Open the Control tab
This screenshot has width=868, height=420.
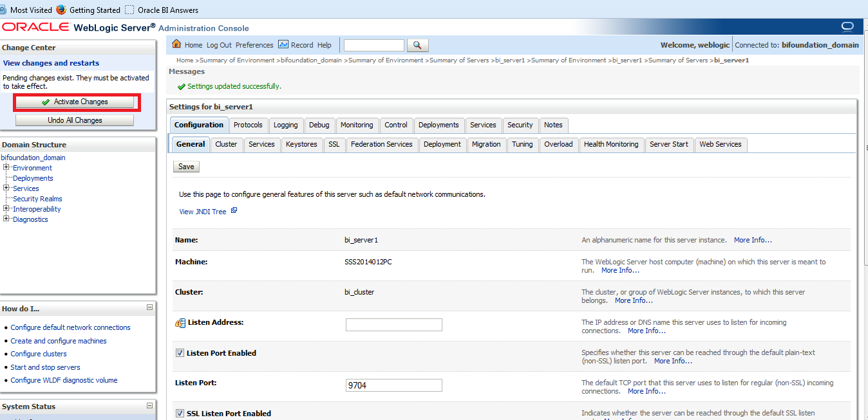coord(396,125)
